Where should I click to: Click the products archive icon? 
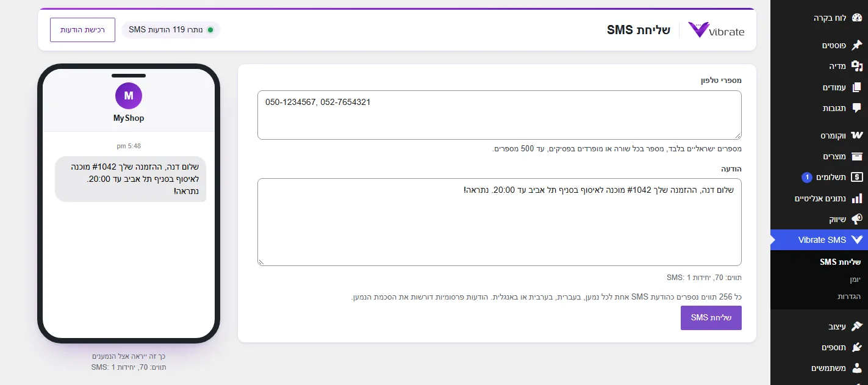coord(857,157)
